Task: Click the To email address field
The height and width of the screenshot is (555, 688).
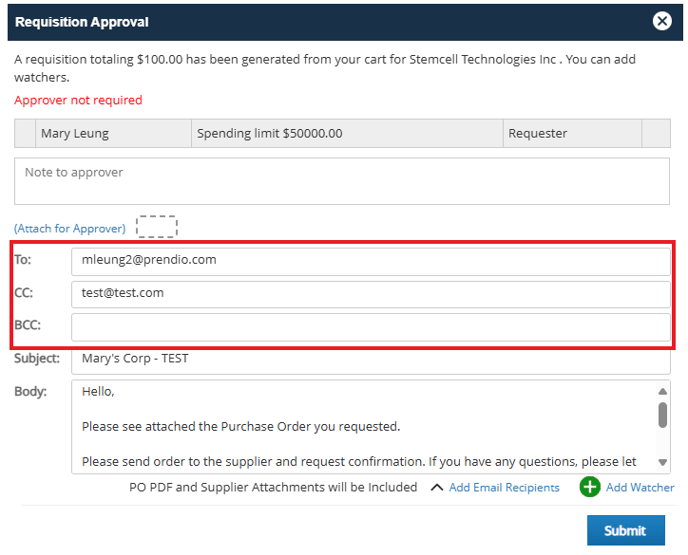Action: pos(371,261)
